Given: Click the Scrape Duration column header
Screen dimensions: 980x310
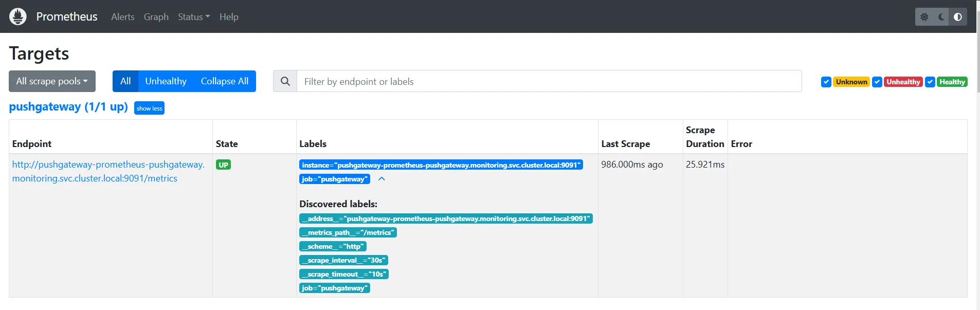Looking at the screenshot, I should point(705,137).
